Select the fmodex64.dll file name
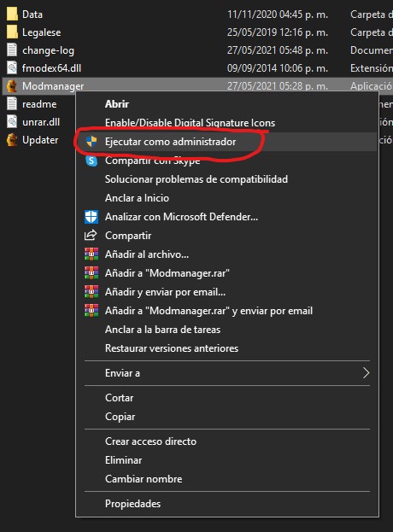Viewport: 393px width, 532px height. click(x=51, y=68)
